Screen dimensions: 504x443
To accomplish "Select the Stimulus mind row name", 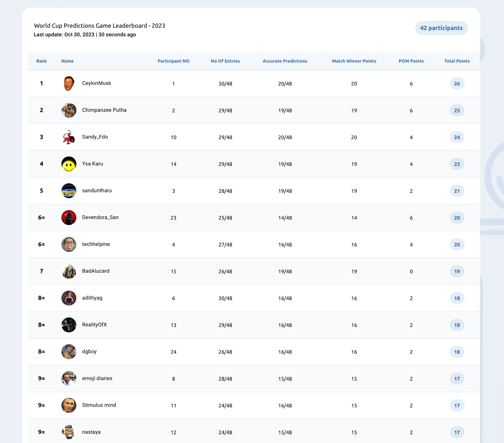I will (x=99, y=405).
